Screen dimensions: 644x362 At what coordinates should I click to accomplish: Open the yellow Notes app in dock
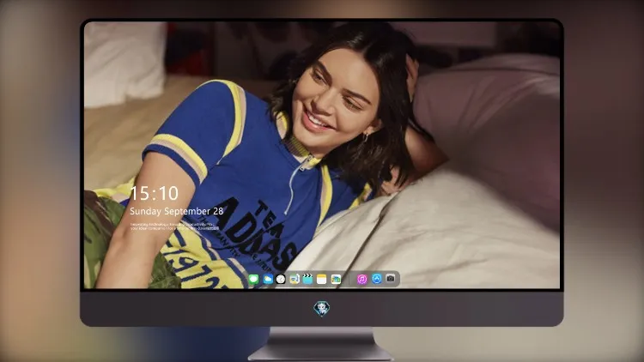tap(322, 279)
